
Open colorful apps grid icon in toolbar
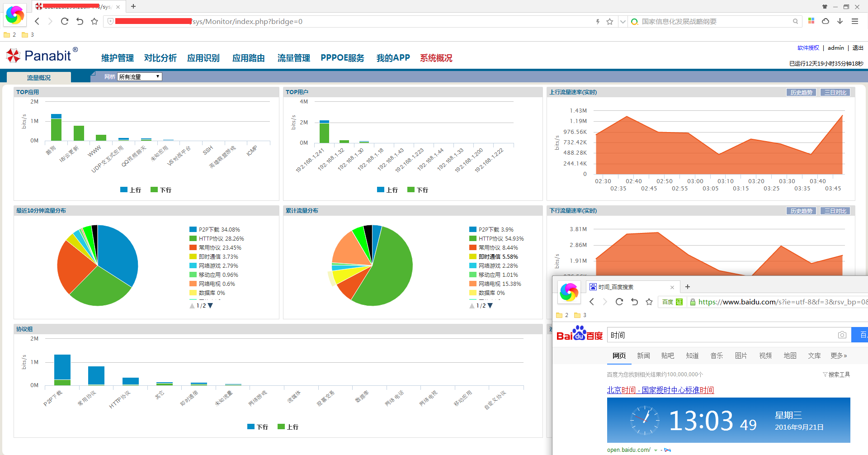pos(811,21)
